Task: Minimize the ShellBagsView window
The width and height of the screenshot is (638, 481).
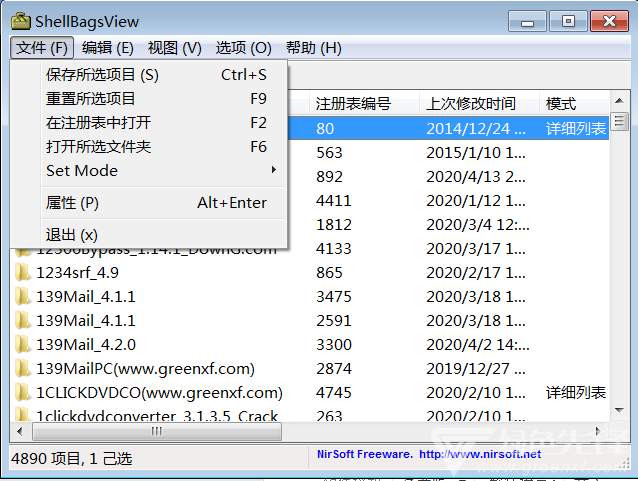Action: coord(527,21)
